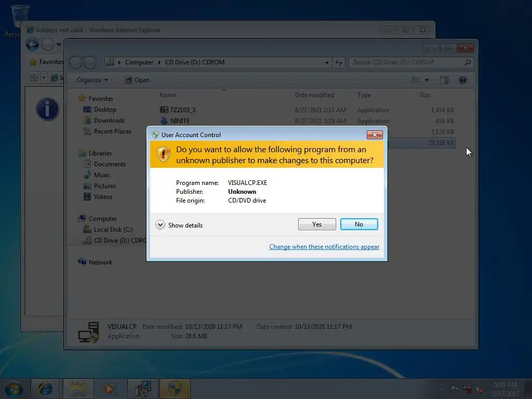Image resolution: width=532 pixels, height=399 pixels.
Task: Click the network status tray icon
Action: pos(467,389)
